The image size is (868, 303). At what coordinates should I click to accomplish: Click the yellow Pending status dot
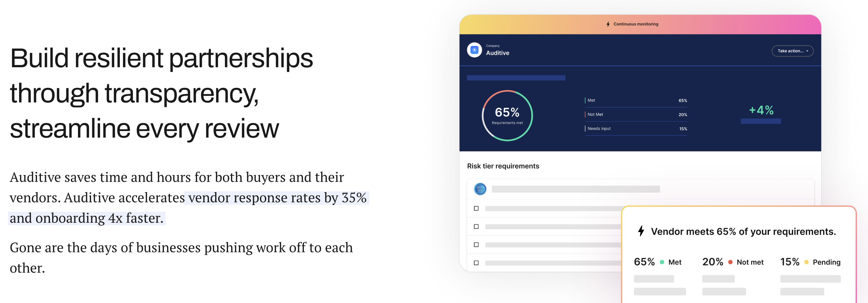click(x=806, y=262)
